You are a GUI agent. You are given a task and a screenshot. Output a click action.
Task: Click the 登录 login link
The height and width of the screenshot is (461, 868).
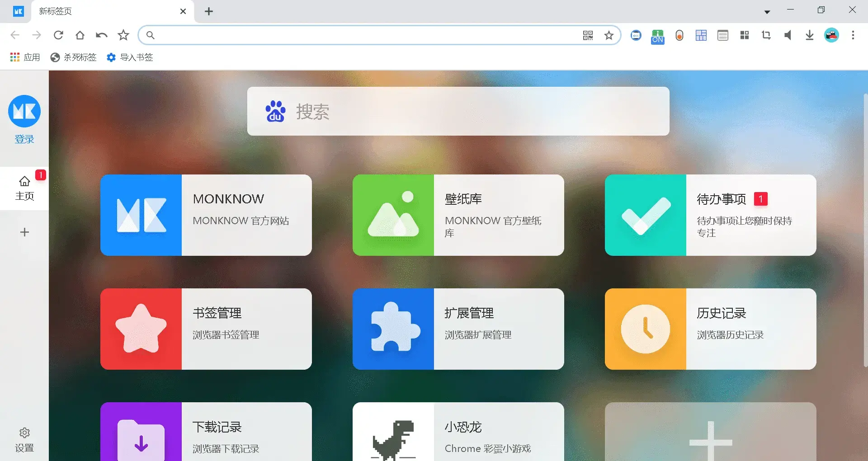[24, 139]
